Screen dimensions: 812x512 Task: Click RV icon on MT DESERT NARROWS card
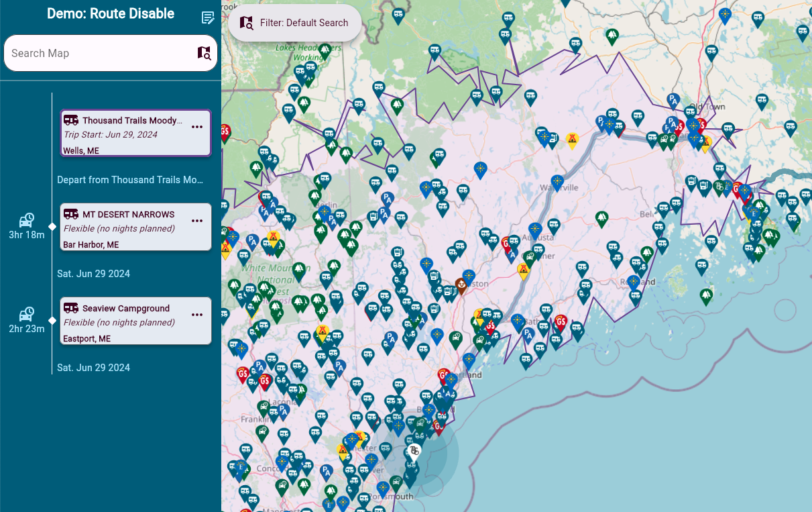point(71,214)
